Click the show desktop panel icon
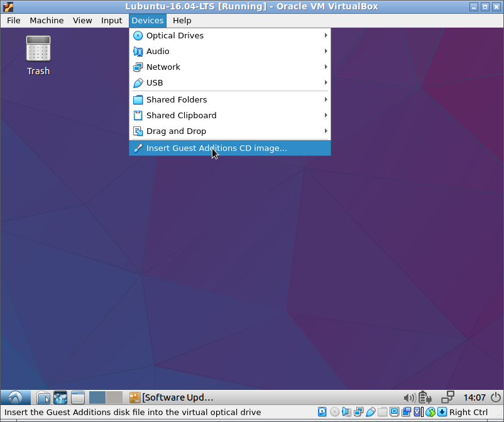This screenshot has height=422, width=504. pyautogui.click(x=78, y=397)
